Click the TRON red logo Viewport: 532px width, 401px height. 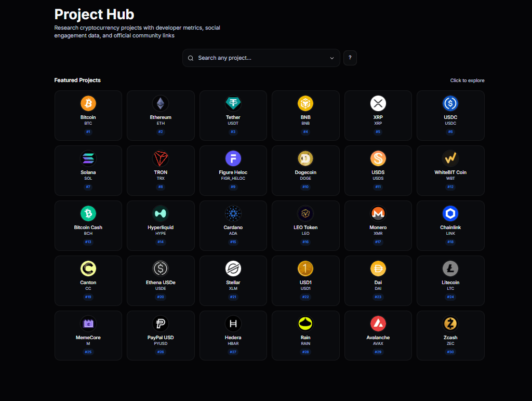[161, 158]
